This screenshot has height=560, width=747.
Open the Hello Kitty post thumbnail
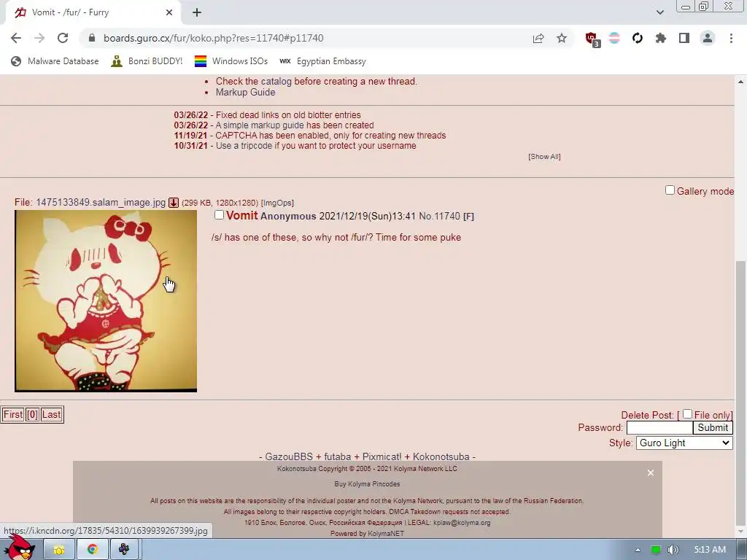(x=106, y=301)
